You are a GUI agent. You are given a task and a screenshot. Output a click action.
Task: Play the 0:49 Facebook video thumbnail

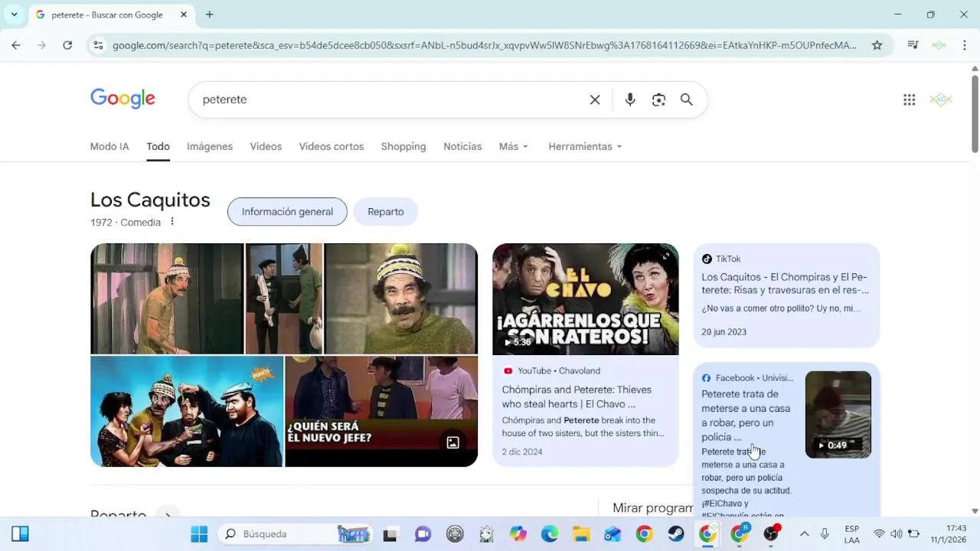(x=838, y=415)
